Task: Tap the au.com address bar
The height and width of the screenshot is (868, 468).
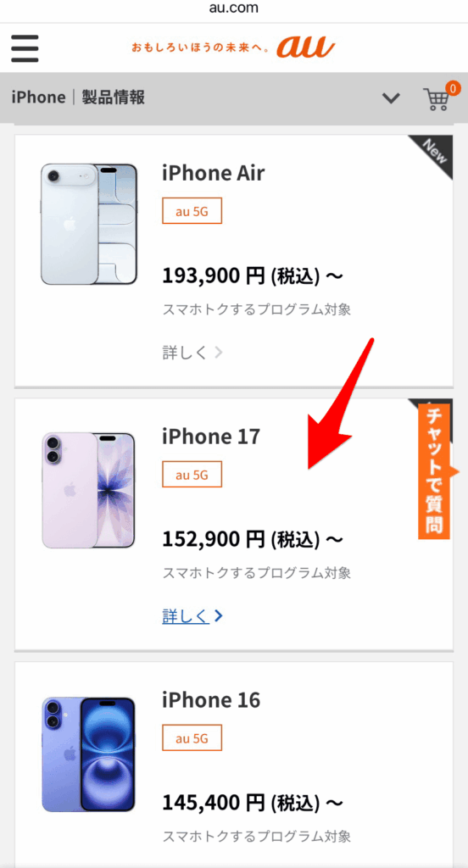Action: pos(234,8)
